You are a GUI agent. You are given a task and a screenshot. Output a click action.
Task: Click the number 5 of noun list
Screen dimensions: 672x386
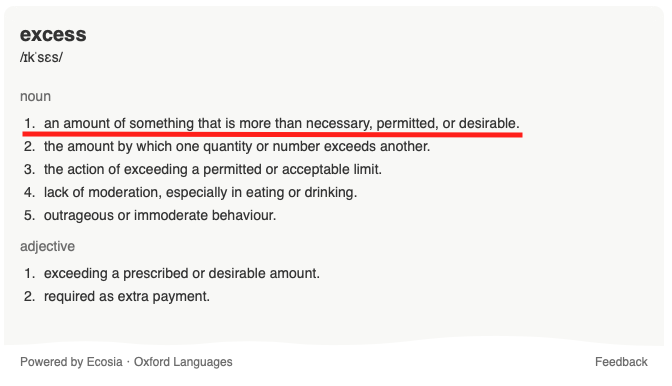pyautogui.click(x=29, y=215)
